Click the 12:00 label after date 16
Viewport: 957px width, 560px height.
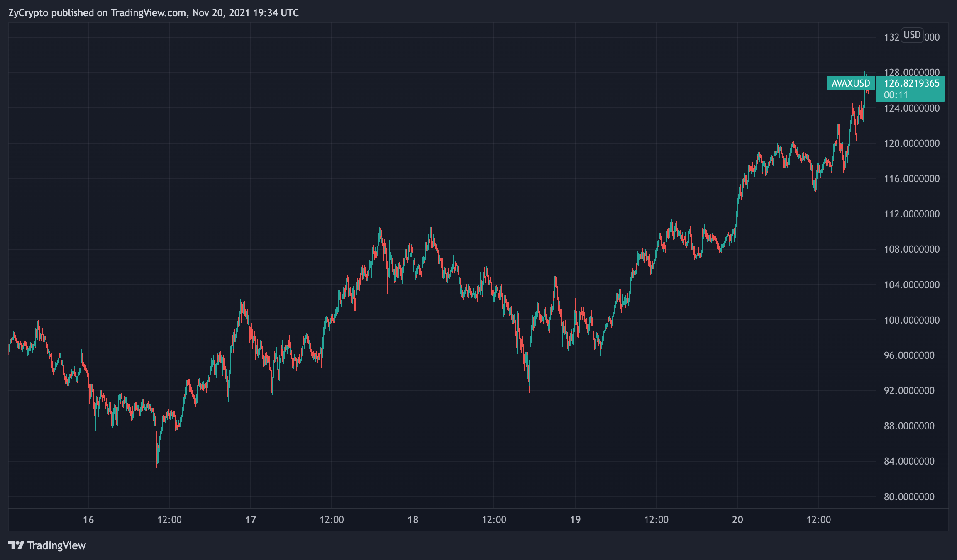(169, 520)
